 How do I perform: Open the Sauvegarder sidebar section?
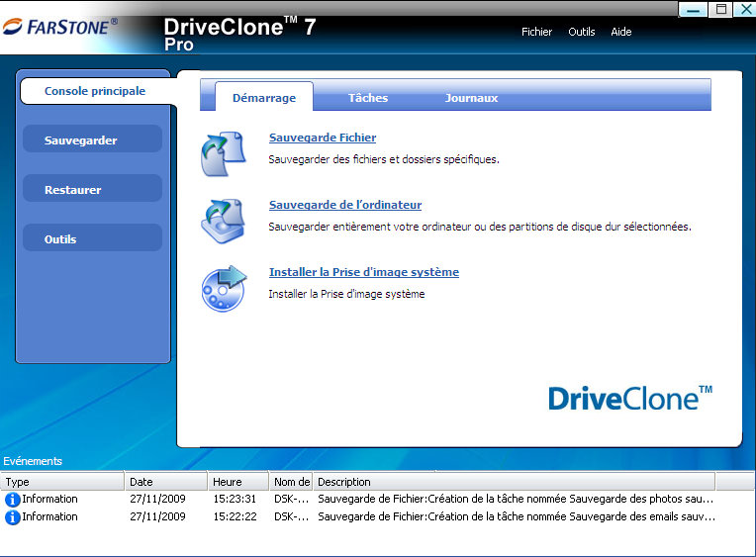coord(93,139)
